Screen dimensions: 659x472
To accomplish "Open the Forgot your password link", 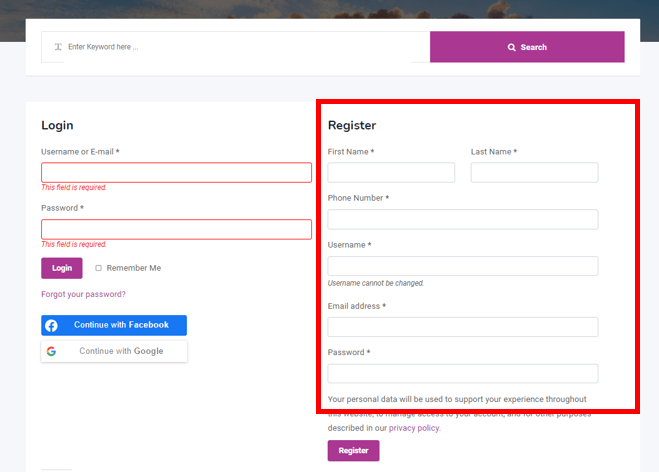I will [x=83, y=294].
